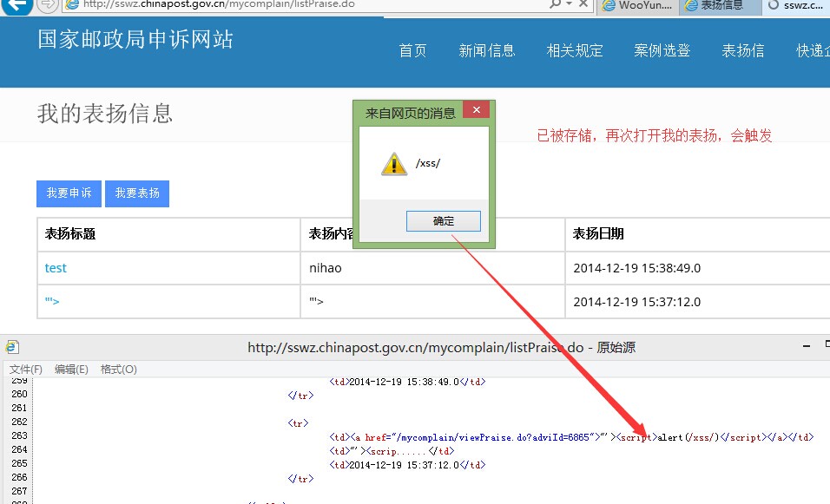Screen dimensions: 830x504
Task: Click the nihao content cell
Action: (x=432, y=268)
